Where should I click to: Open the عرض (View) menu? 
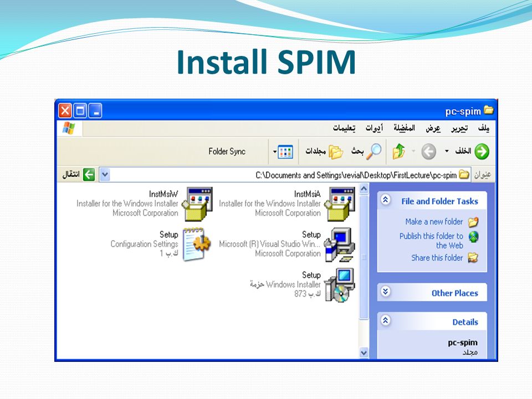pyautogui.click(x=433, y=128)
